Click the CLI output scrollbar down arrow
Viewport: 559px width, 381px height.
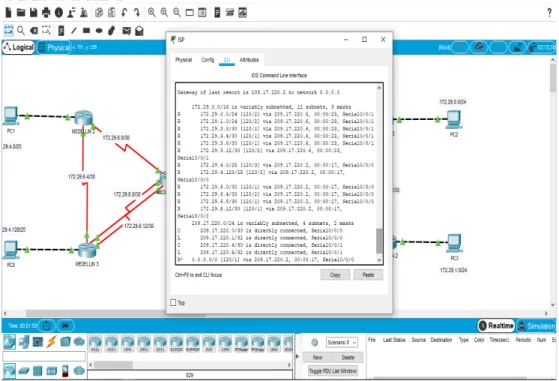pos(379,260)
